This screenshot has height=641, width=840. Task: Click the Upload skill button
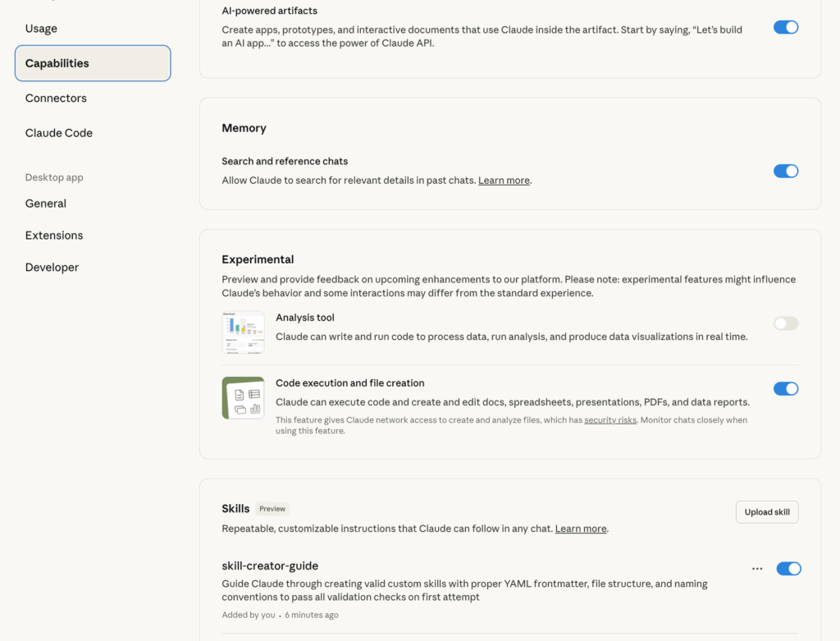pyautogui.click(x=766, y=511)
